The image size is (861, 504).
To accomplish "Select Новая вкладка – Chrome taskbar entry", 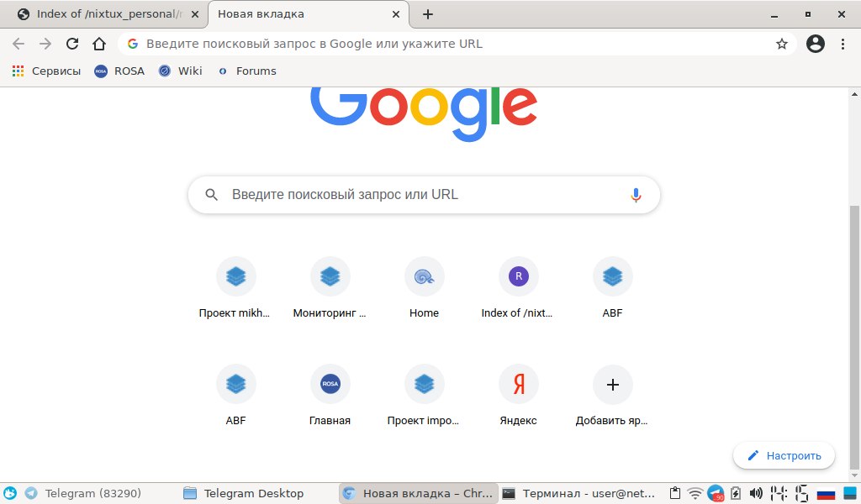I will point(419,493).
